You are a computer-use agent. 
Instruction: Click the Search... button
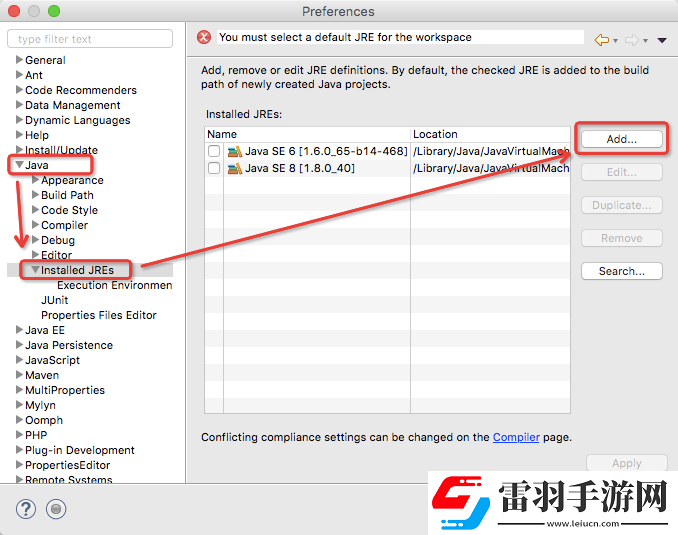tap(621, 271)
